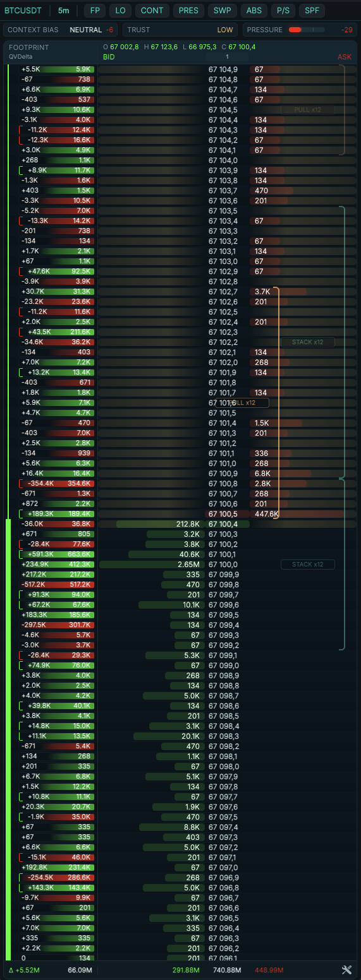Click price level 67 103,5
Viewport: 361px width, 980px height.
point(223,211)
